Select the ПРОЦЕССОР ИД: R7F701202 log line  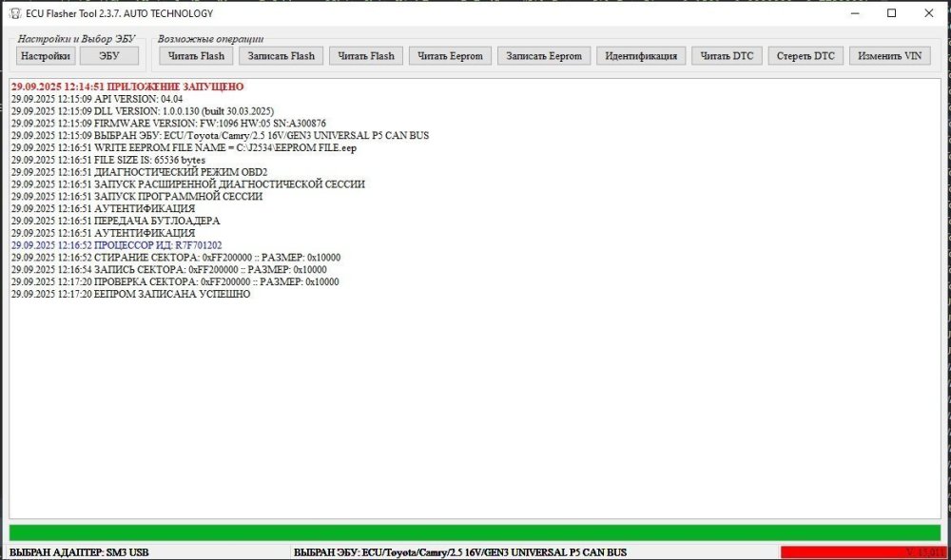pyautogui.click(x=116, y=245)
